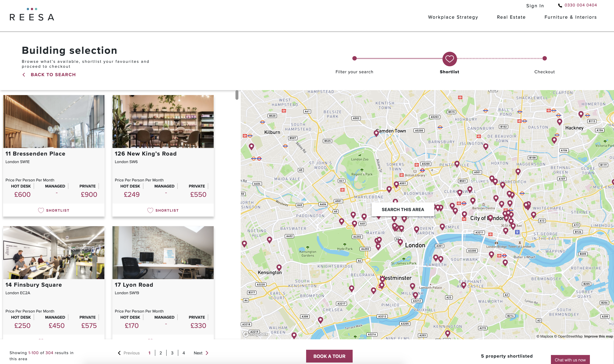
Task: Click the 5 property shortlisted text
Action: coord(507,356)
